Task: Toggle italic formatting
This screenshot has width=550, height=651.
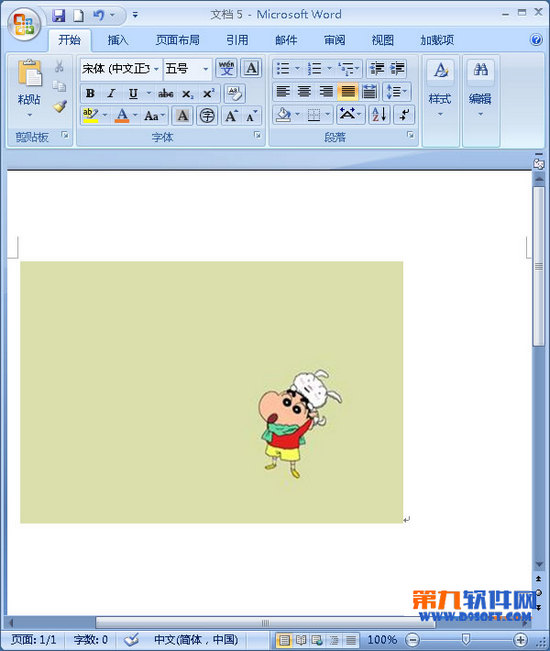Action: 111,93
